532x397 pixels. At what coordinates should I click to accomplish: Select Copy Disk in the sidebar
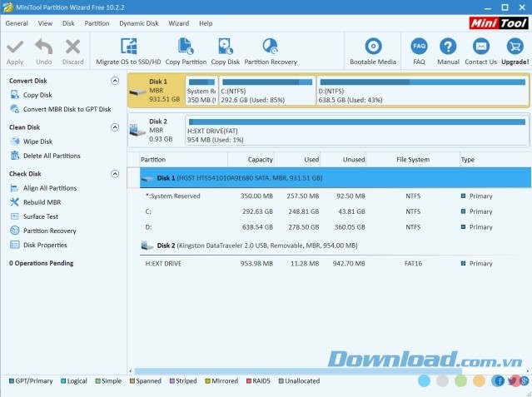(x=37, y=95)
